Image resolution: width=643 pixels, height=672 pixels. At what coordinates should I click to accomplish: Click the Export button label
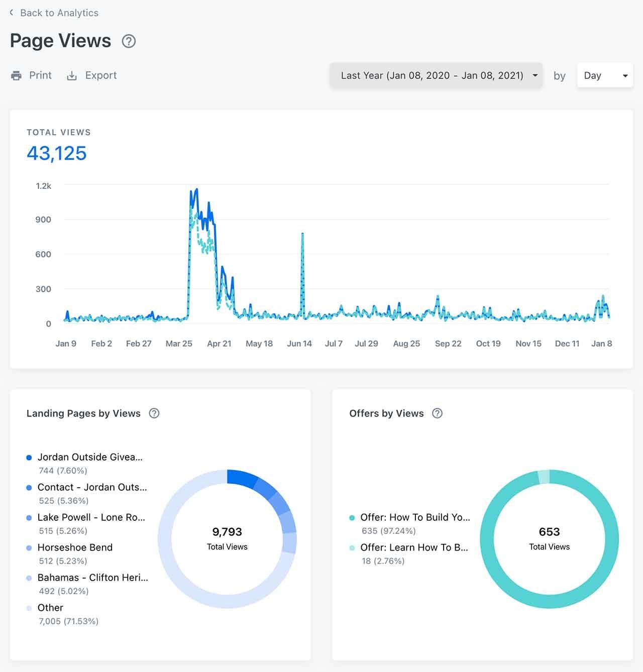coord(101,75)
